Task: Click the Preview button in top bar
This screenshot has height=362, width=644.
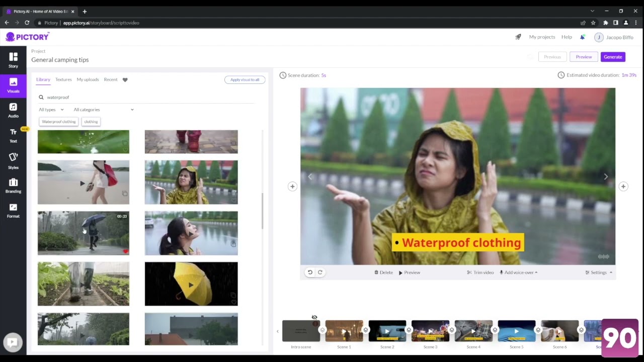Action: [x=584, y=57]
